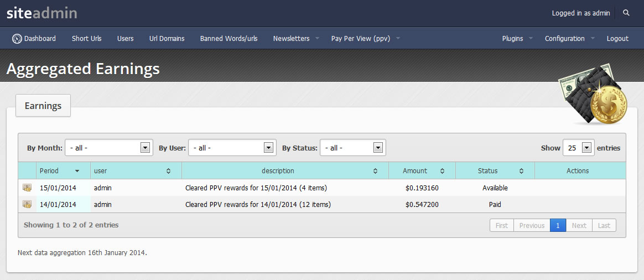The width and height of the screenshot is (644, 280).
Task: Click the search magnifier icon
Action: pos(626,13)
